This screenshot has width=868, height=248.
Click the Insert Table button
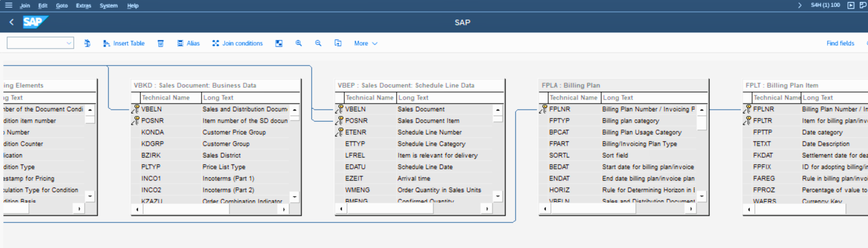124,43
